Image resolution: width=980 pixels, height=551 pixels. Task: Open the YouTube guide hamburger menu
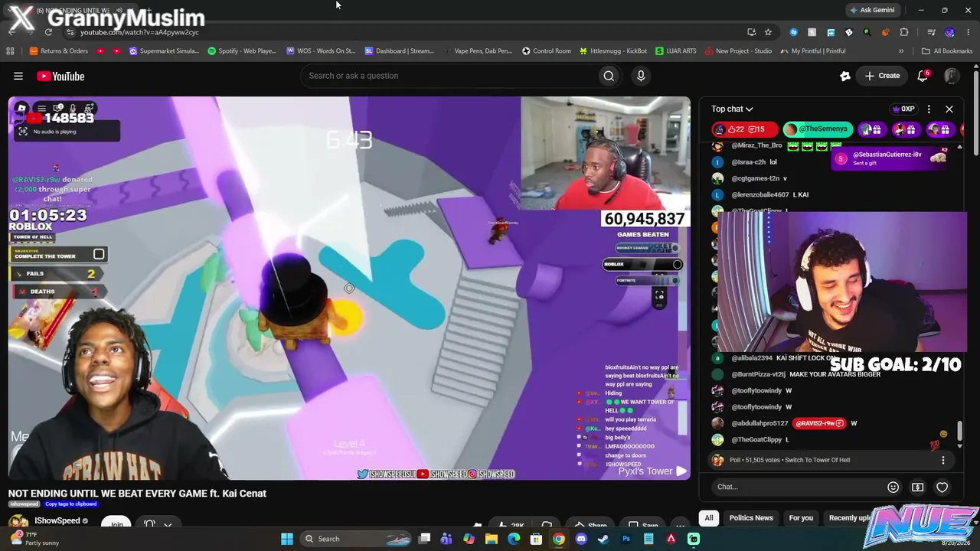(18, 76)
